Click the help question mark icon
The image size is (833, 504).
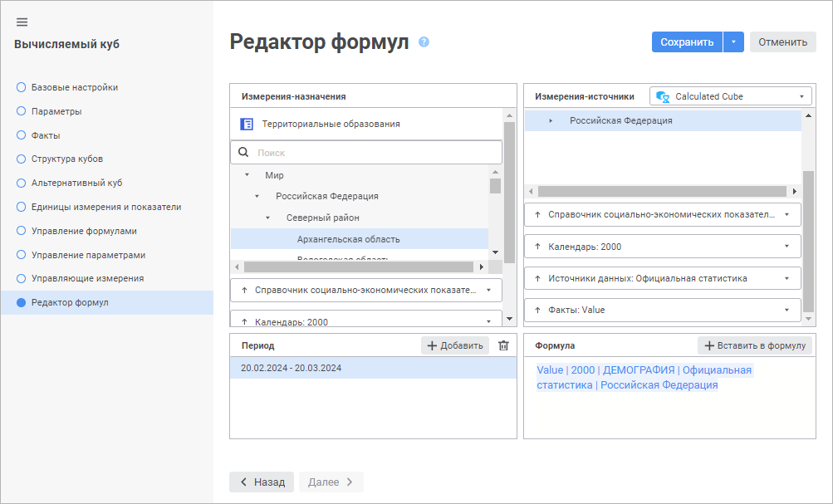(424, 42)
